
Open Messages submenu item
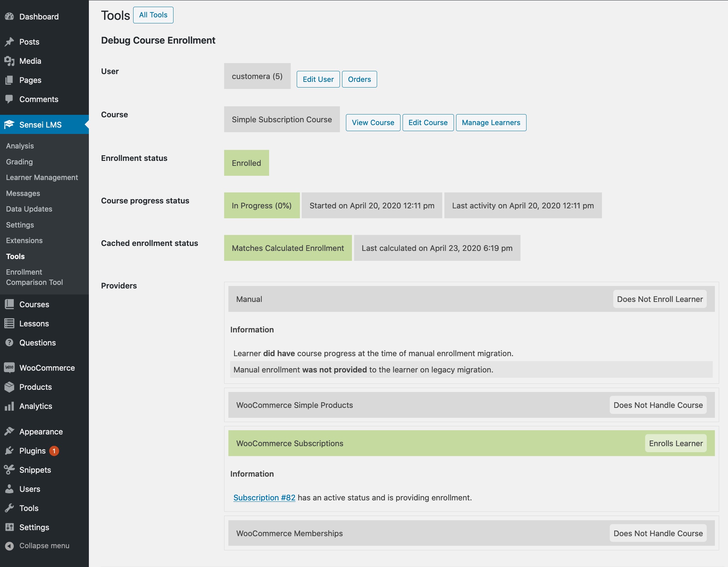click(23, 193)
